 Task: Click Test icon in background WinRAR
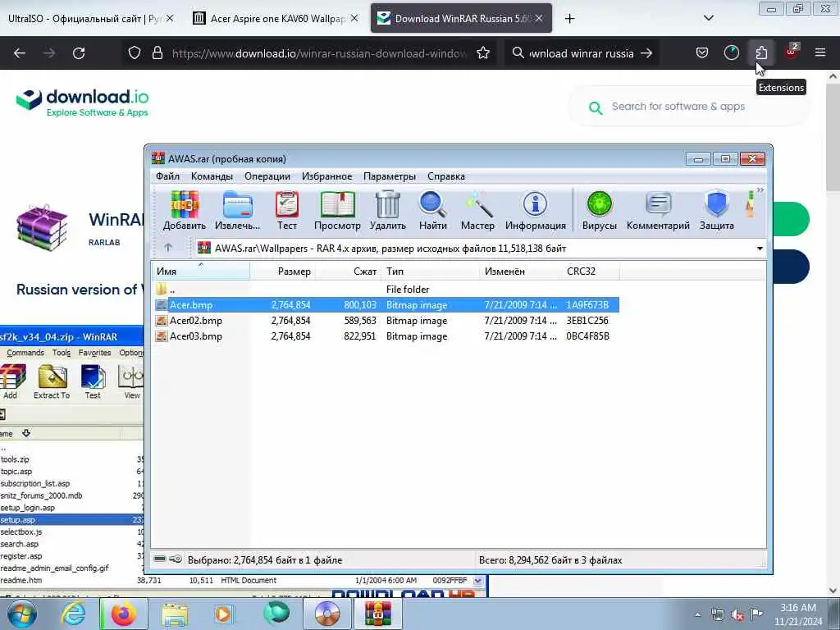pyautogui.click(x=93, y=381)
